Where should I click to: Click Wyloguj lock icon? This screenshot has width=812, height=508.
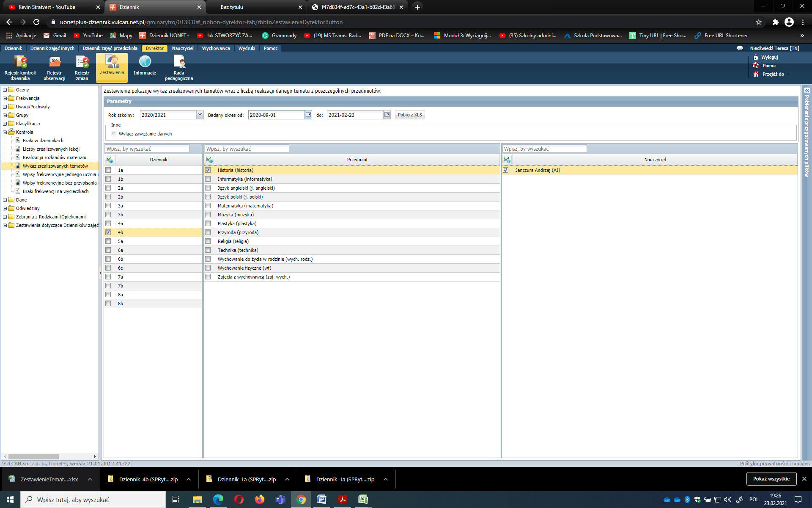(756, 57)
